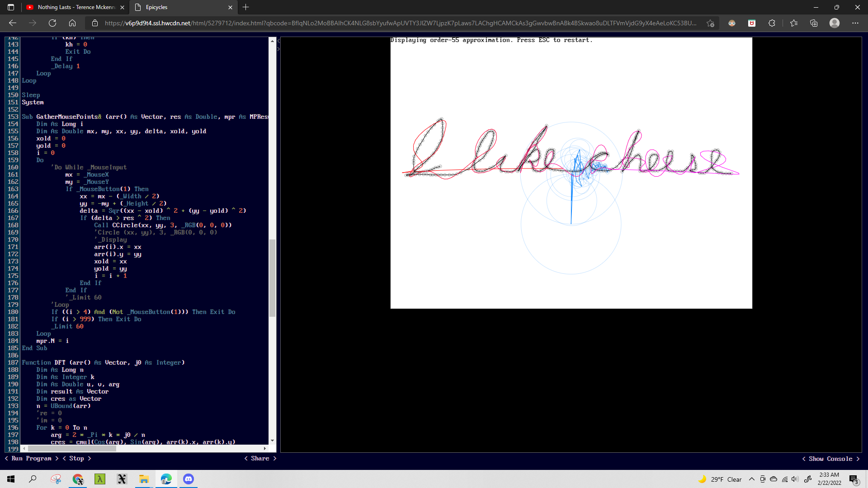Open the Edge profile avatar icon
The image size is (868, 488).
click(835, 23)
